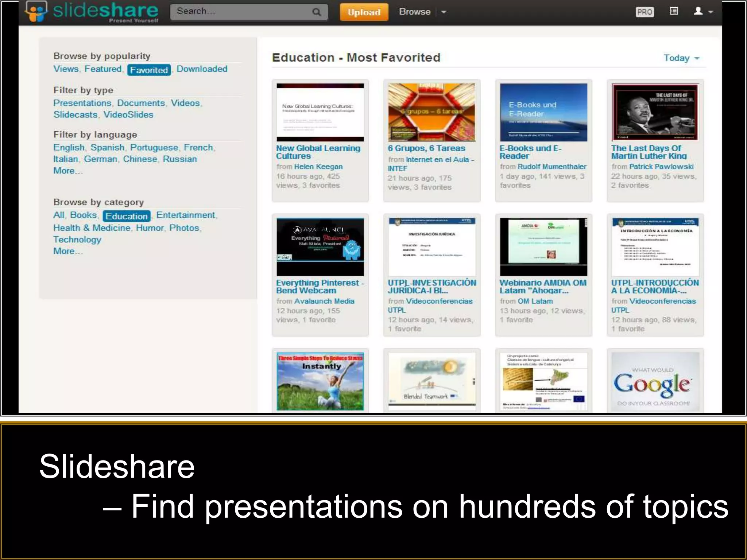Browse the Books category
The image size is (747, 560).
84,215
